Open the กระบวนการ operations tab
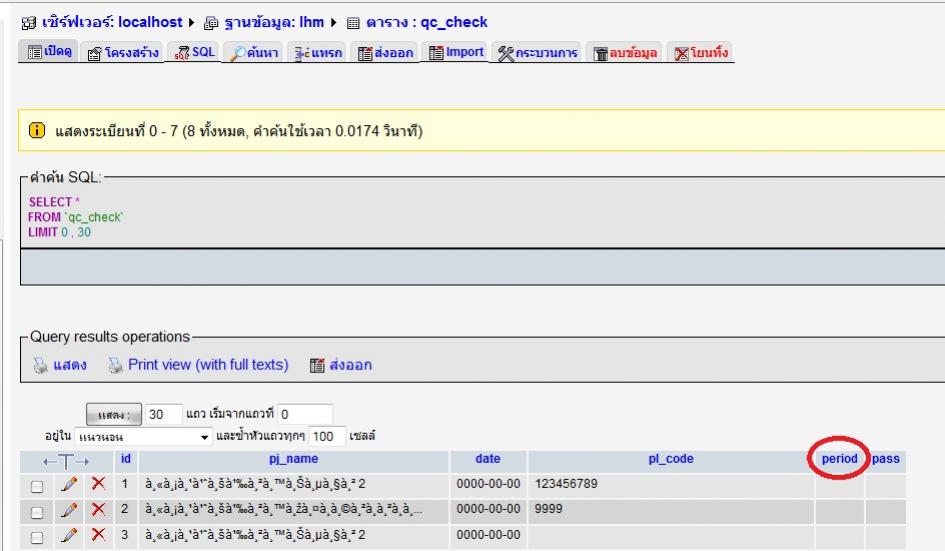945x551 pixels. [538, 52]
